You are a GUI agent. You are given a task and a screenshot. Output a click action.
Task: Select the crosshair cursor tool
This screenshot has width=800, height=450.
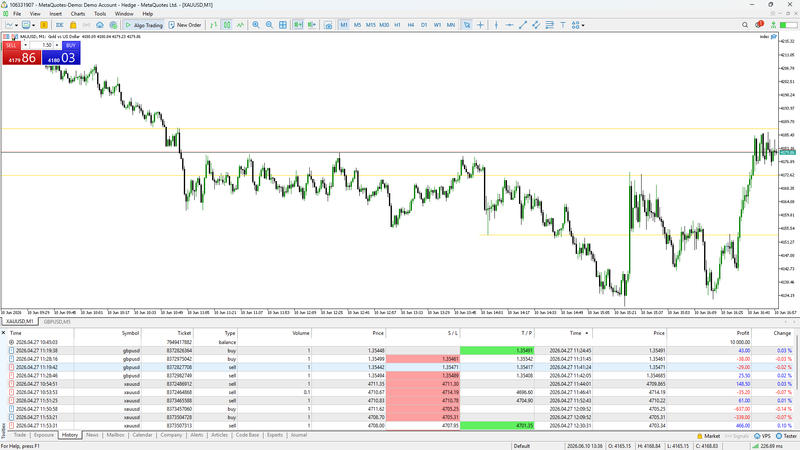click(480, 24)
